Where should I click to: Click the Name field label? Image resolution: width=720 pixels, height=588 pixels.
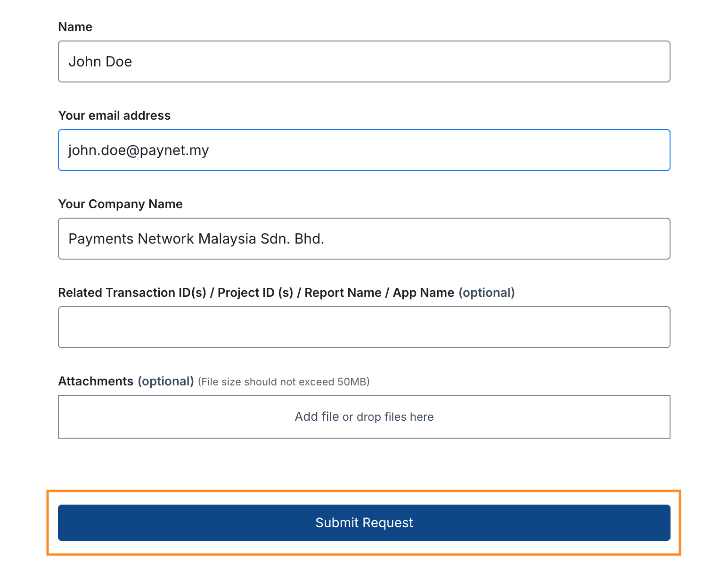pos(75,27)
